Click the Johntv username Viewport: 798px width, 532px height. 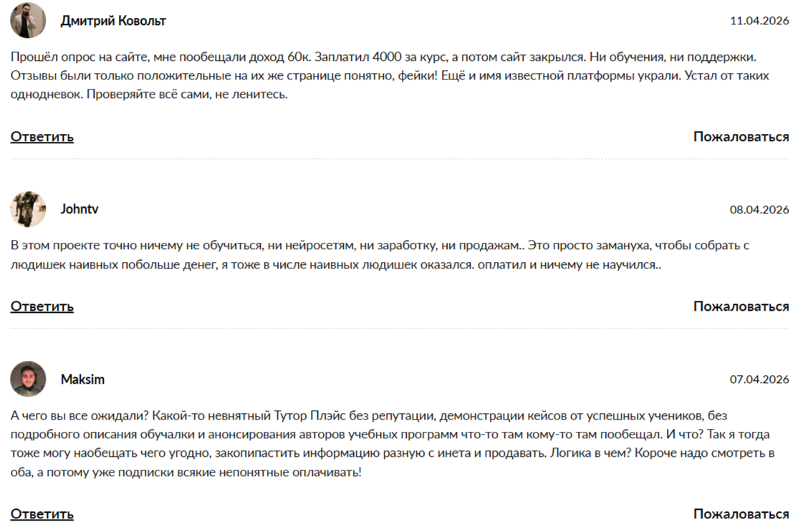(80, 209)
